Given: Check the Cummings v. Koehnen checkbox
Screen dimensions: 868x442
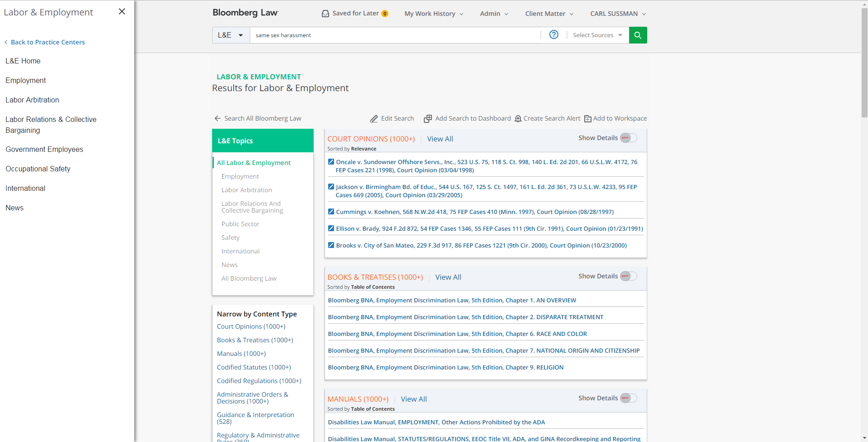Looking at the screenshot, I should (x=331, y=212).
